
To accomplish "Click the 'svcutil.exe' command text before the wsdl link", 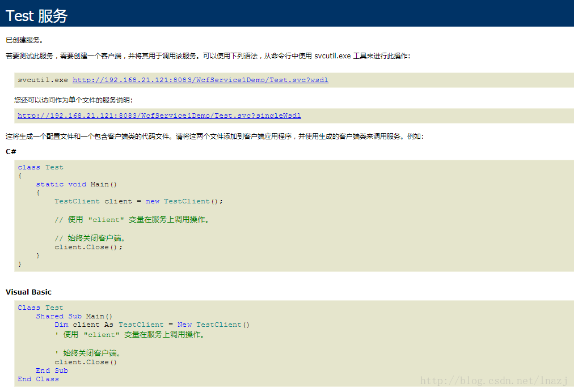I will click(x=43, y=80).
